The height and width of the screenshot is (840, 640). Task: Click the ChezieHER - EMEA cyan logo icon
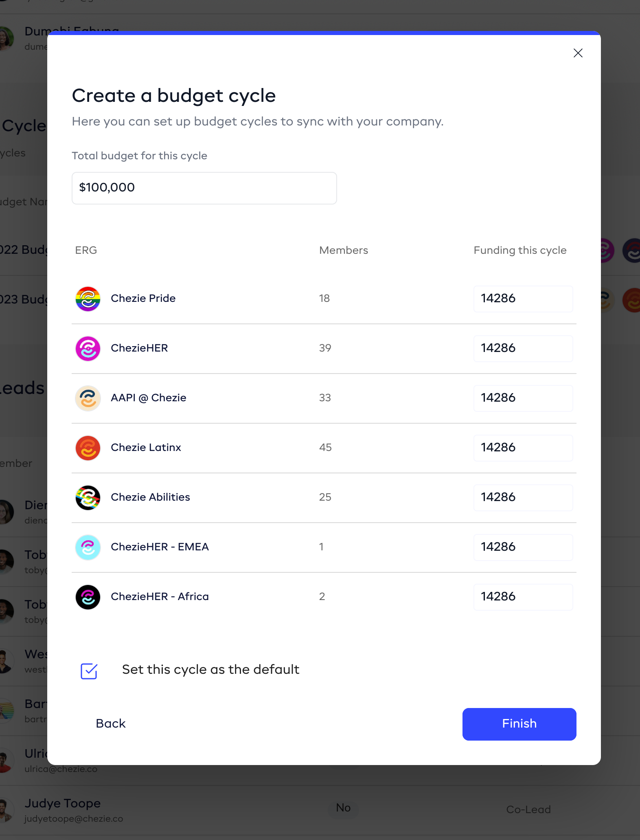click(88, 547)
